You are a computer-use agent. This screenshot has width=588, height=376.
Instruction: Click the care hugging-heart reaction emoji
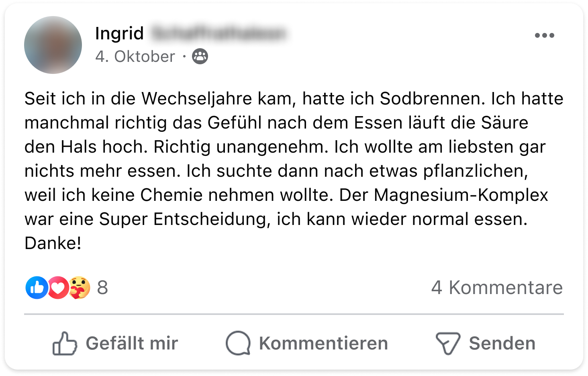[80, 288]
